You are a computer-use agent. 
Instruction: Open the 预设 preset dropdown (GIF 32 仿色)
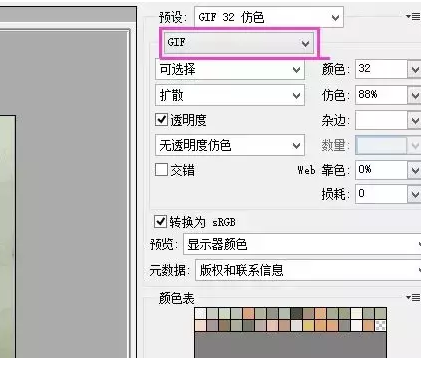(x=269, y=17)
